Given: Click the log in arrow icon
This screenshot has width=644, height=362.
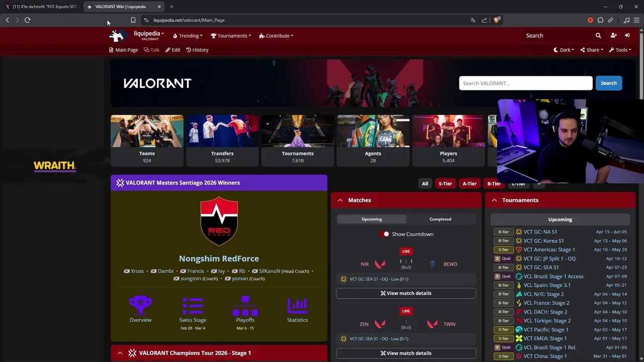Looking at the screenshot, I should 627,36.
